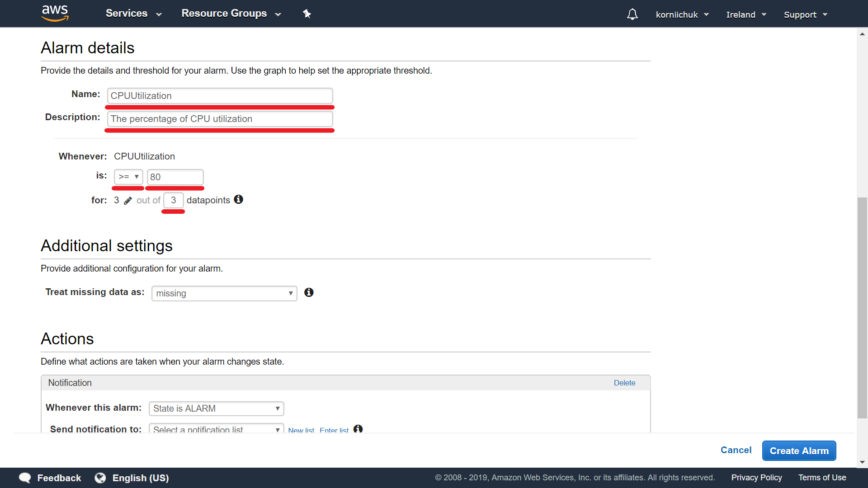Click the globe language icon
The height and width of the screenshot is (488, 868).
pyautogui.click(x=100, y=478)
